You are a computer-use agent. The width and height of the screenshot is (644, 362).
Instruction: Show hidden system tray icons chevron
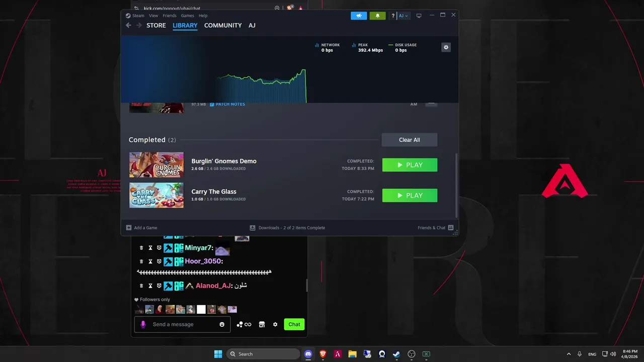[569, 354]
